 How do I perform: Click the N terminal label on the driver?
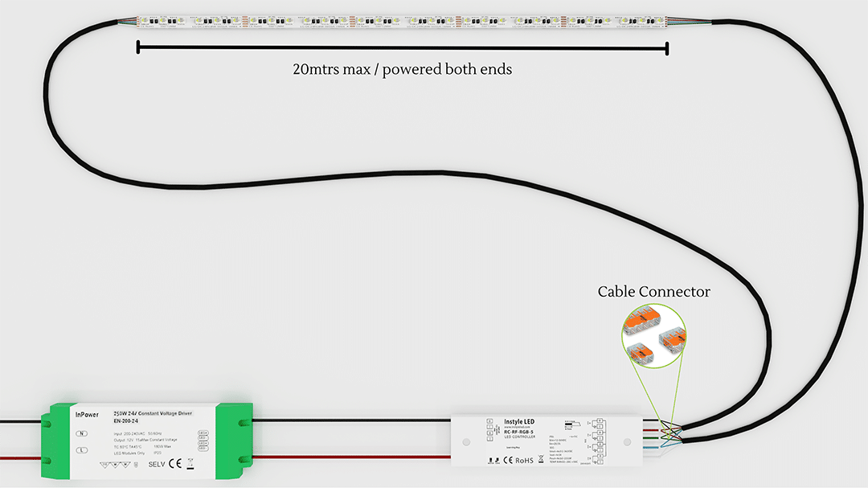coord(82,433)
